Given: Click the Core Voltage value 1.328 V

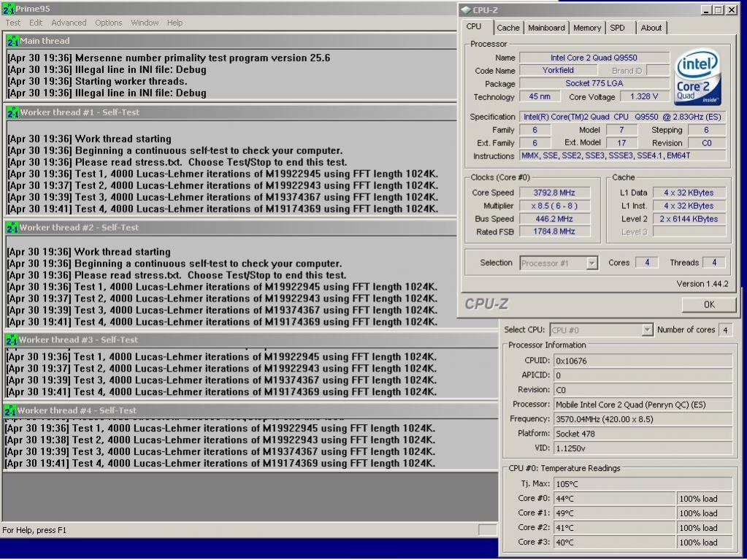Looking at the screenshot, I should click(x=644, y=96).
